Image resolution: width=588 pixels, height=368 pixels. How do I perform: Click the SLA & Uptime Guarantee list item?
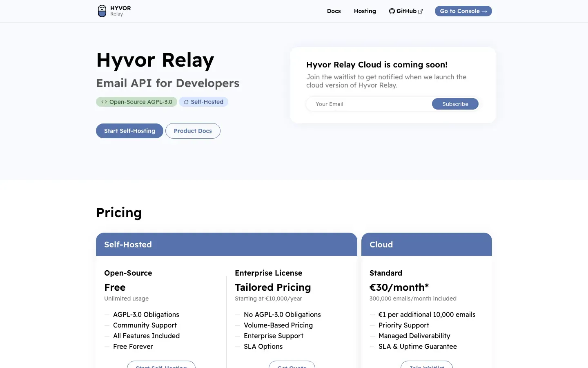tap(418, 346)
